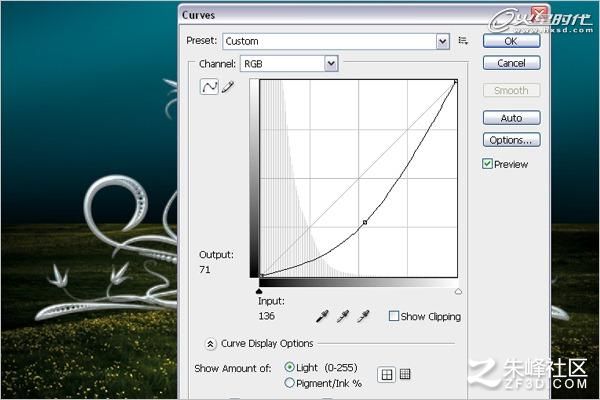
Task: Select the top-right curve endpoint
Action: click(456, 82)
